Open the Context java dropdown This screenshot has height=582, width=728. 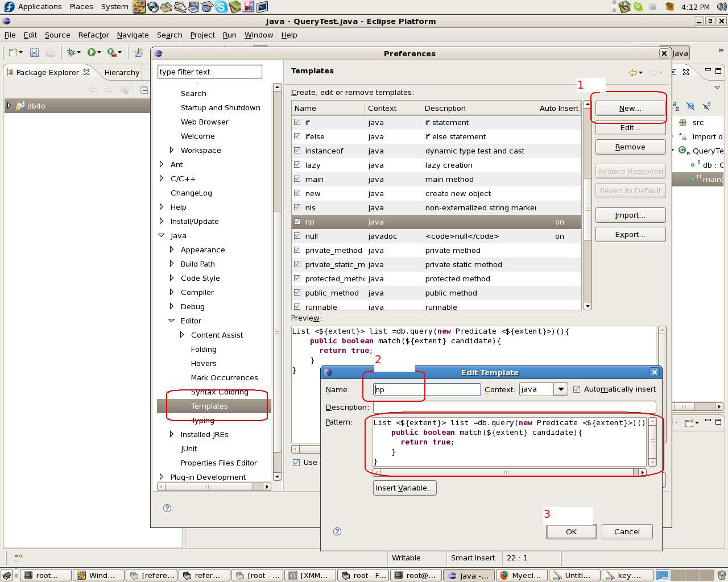click(x=561, y=389)
